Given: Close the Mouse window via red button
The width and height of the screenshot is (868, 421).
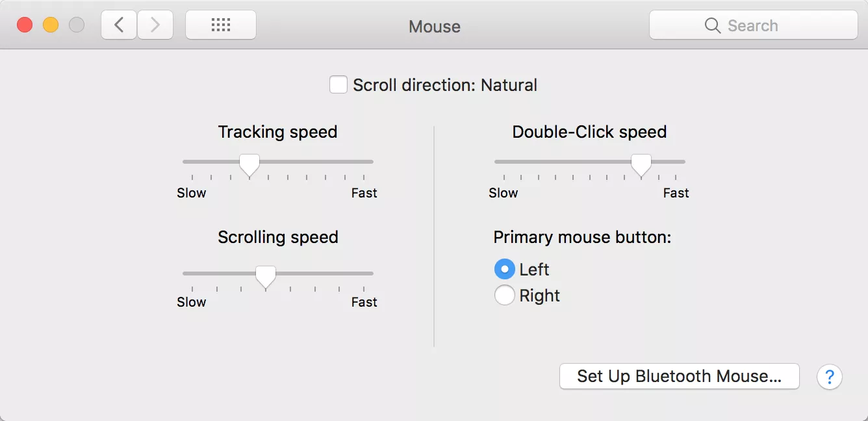Looking at the screenshot, I should tap(25, 25).
